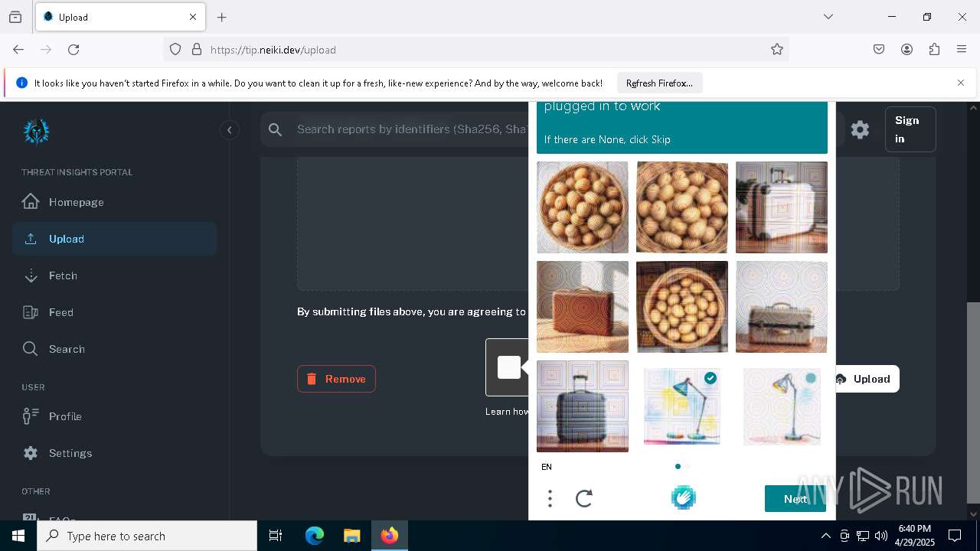Click the hCaptcha hand logo
Viewport: 980px width, 551px height.
[x=683, y=498]
